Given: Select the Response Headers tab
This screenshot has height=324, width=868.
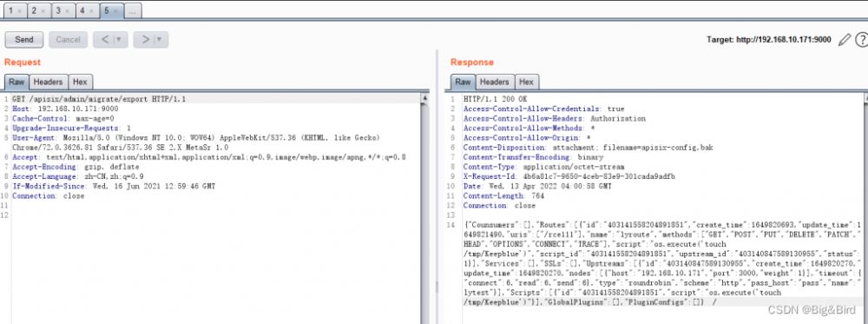Looking at the screenshot, I should pos(495,82).
